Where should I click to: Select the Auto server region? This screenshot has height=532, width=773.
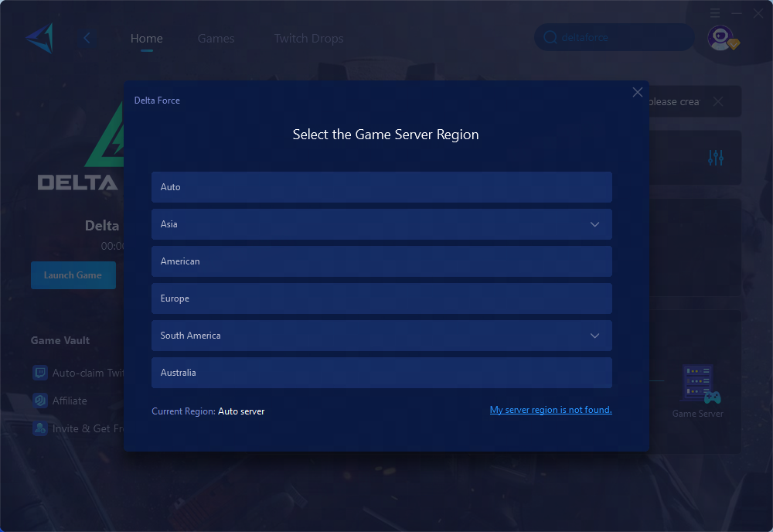point(382,187)
